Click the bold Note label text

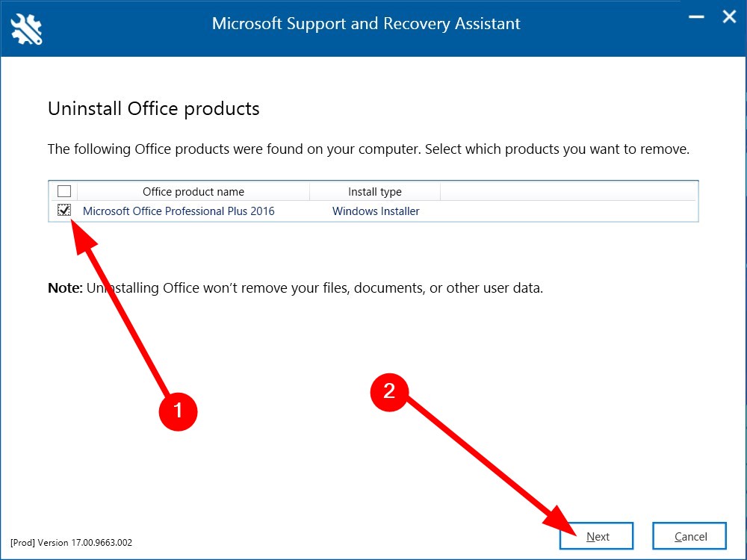point(65,287)
